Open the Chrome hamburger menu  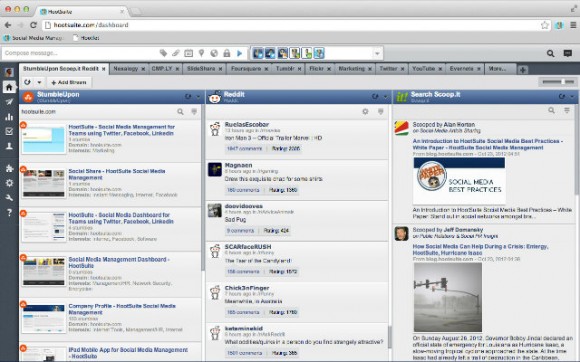coord(573,25)
